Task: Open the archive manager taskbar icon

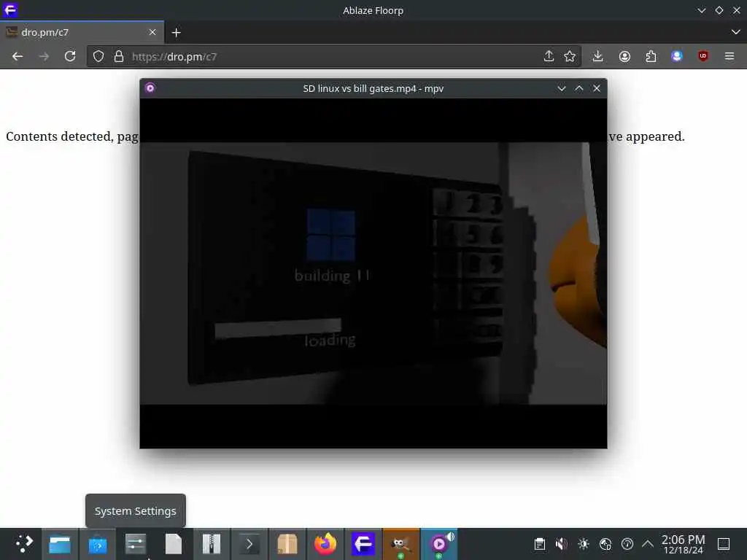Action: [x=212, y=544]
